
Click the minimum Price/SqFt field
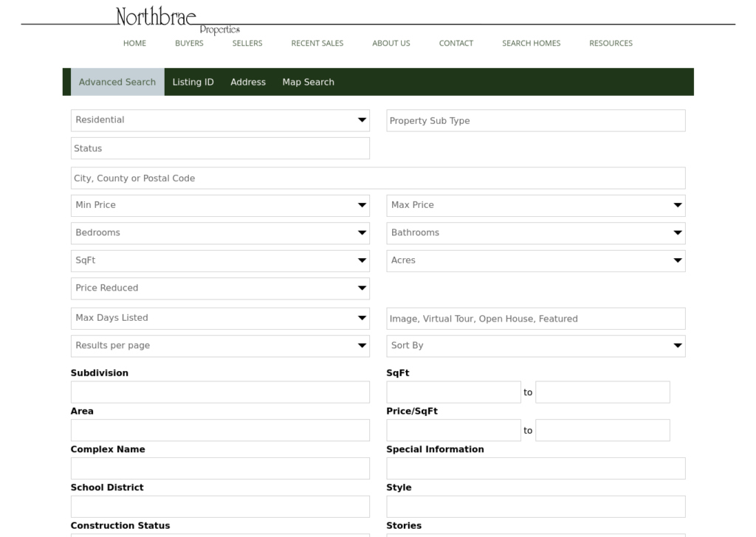[x=454, y=430]
